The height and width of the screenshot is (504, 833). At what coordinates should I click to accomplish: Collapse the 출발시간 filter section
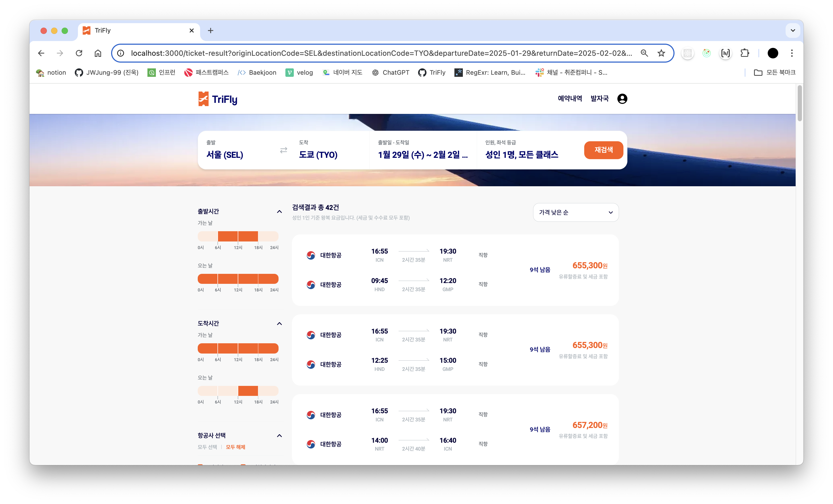[x=279, y=211]
